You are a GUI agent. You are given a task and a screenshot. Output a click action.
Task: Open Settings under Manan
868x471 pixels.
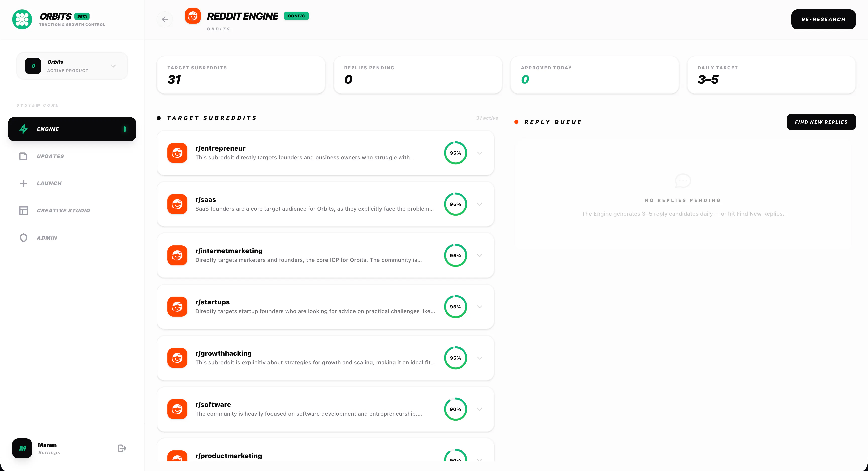point(49,452)
